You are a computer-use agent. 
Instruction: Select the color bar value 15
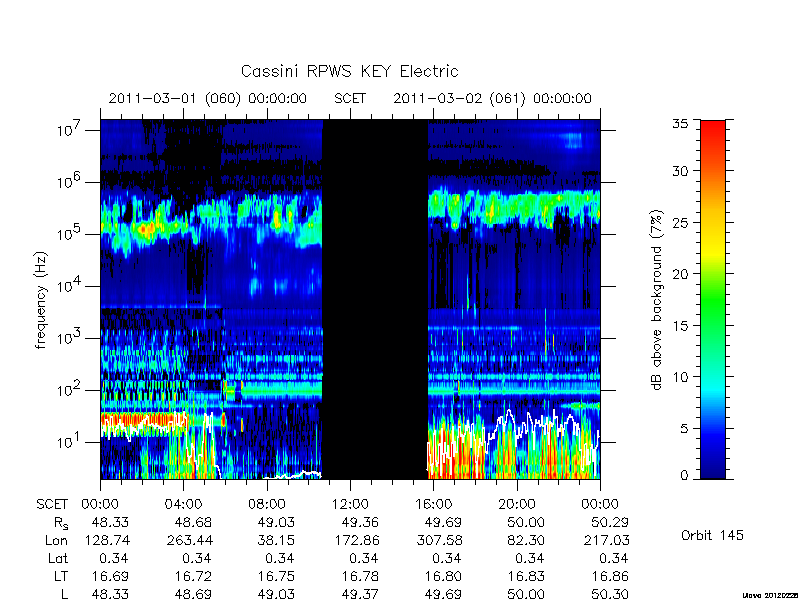click(680, 325)
